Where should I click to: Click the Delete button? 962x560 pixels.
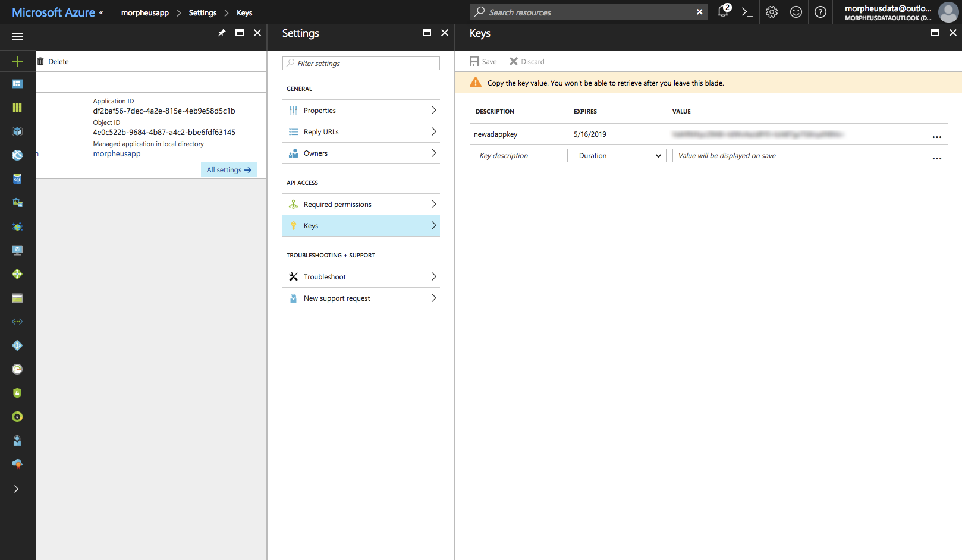point(53,62)
